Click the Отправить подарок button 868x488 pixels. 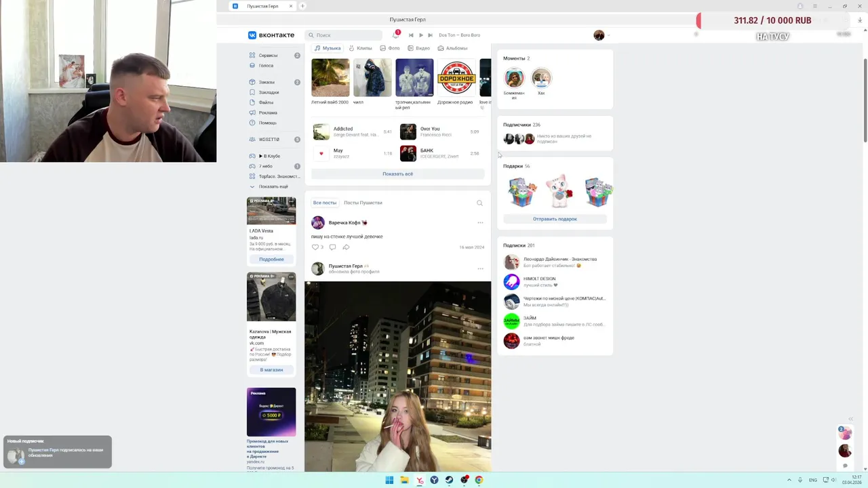(x=555, y=219)
